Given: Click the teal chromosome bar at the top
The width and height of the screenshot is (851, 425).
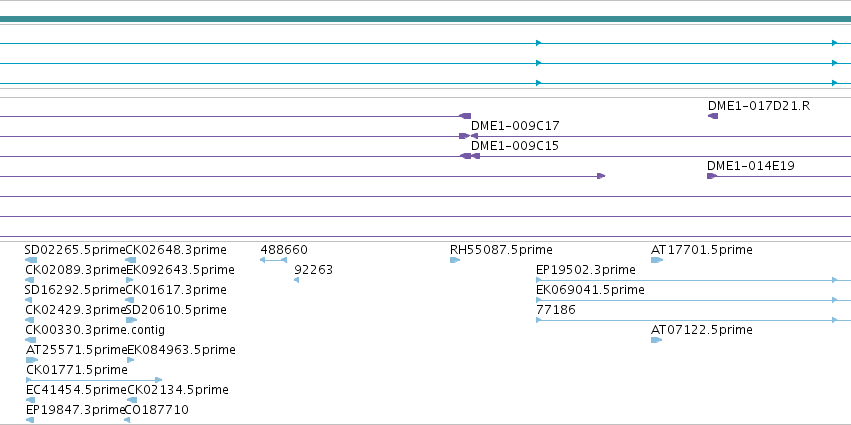Looking at the screenshot, I should pos(426,20).
